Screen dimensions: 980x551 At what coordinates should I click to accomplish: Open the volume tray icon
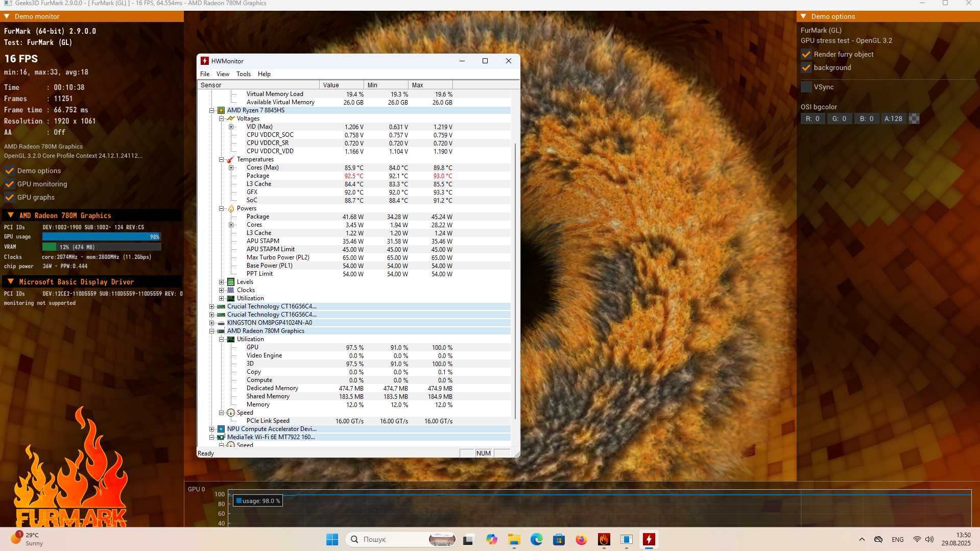pyautogui.click(x=929, y=539)
